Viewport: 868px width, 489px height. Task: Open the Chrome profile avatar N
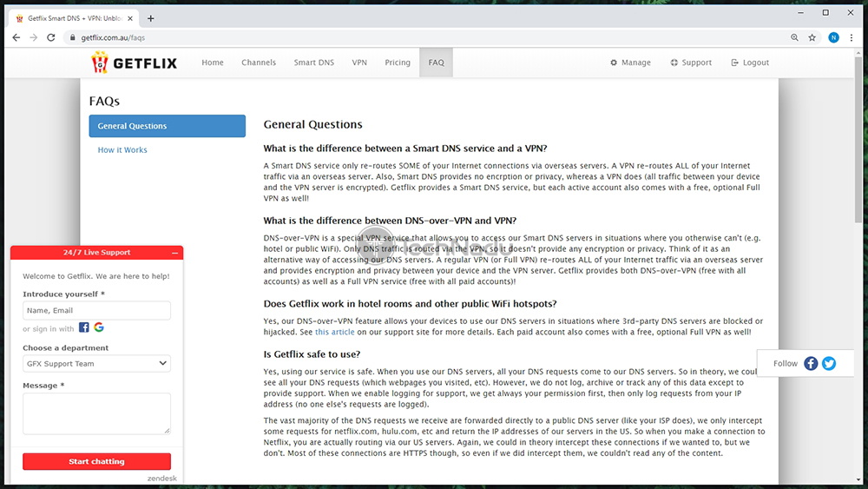(x=833, y=37)
